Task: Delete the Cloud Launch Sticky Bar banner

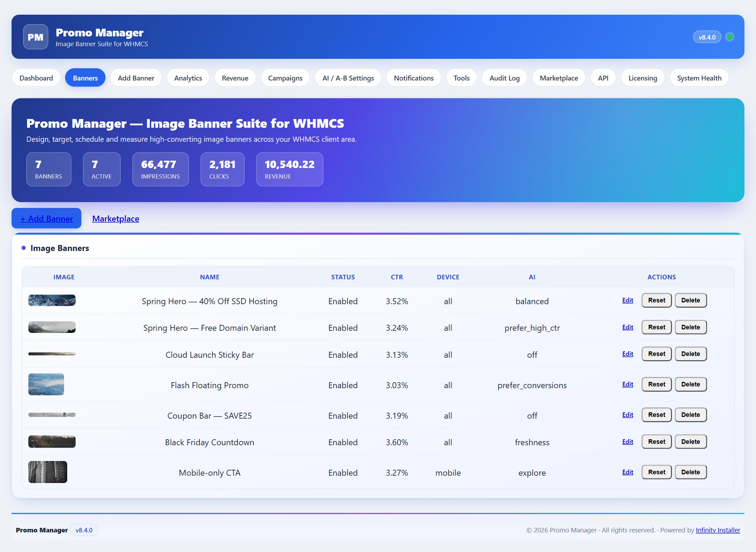Action: click(691, 354)
